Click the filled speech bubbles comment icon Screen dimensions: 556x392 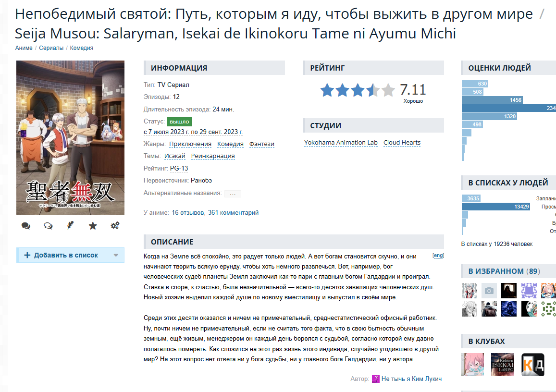click(x=25, y=226)
